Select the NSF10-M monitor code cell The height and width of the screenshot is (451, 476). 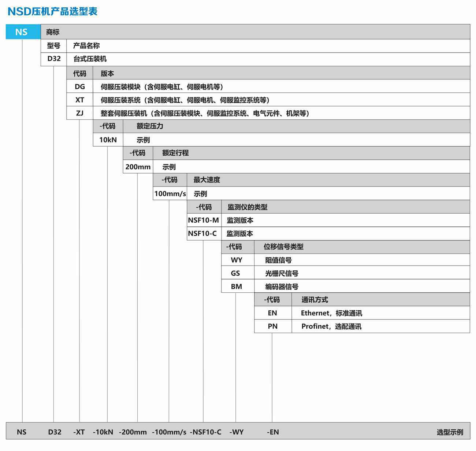pos(204,220)
